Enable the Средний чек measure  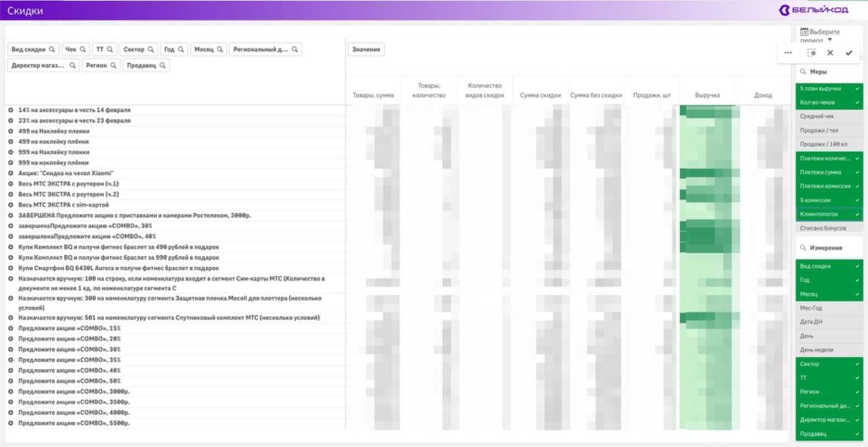tap(829, 116)
